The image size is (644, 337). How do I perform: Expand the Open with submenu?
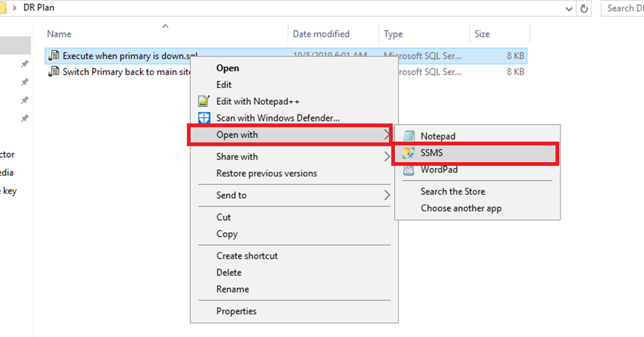tap(290, 135)
